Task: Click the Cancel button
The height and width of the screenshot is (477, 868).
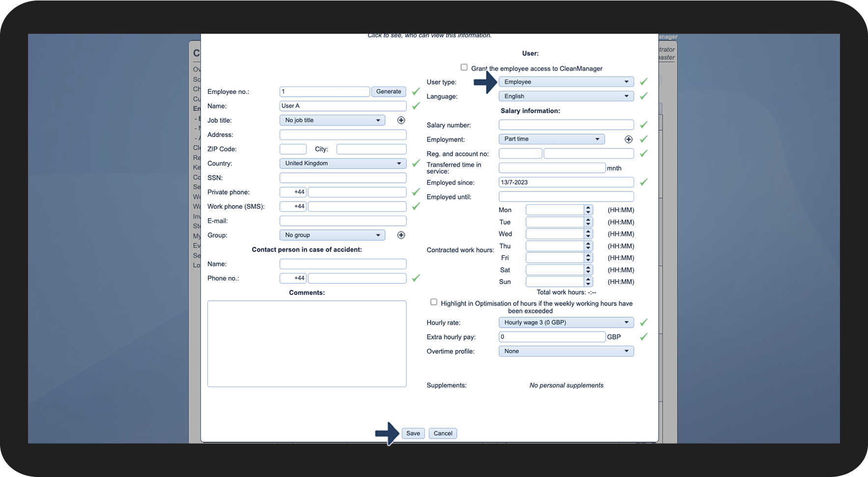Action: pyautogui.click(x=443, y=433)
